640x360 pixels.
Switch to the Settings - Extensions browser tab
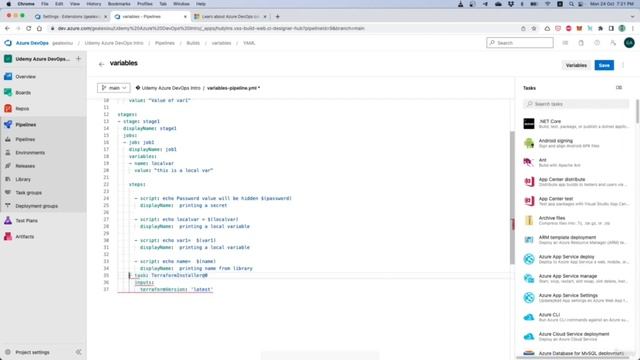(71, 17)
